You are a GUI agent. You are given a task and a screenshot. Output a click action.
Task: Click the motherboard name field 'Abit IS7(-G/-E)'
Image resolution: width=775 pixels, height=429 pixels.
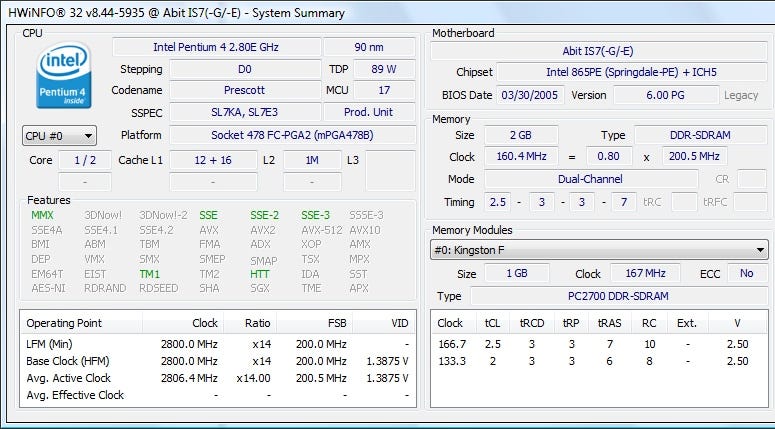598,51
